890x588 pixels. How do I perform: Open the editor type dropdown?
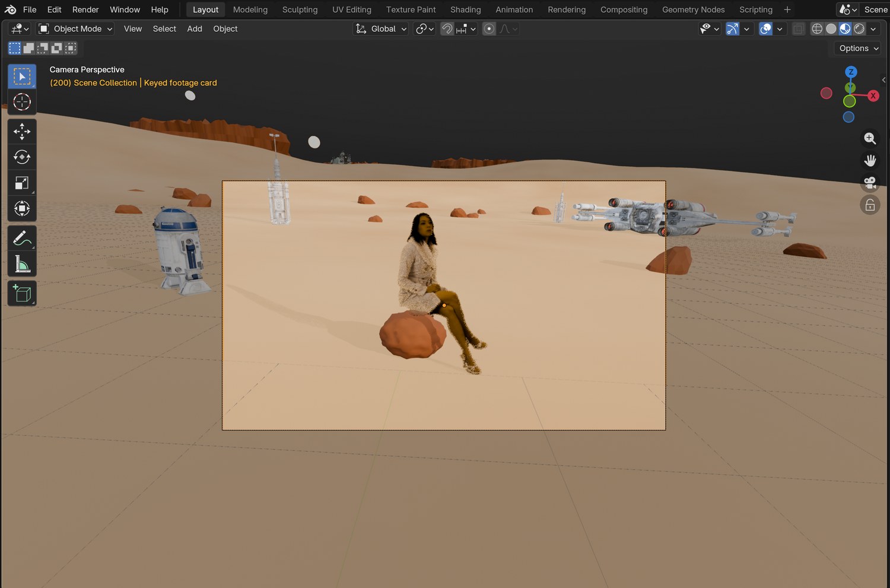20,28
